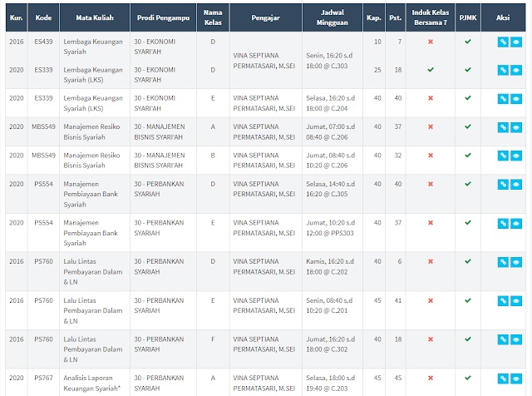
Task: Select '30 - PERBANKAN SYARIAH' in PS767 row
Action: 159,383
